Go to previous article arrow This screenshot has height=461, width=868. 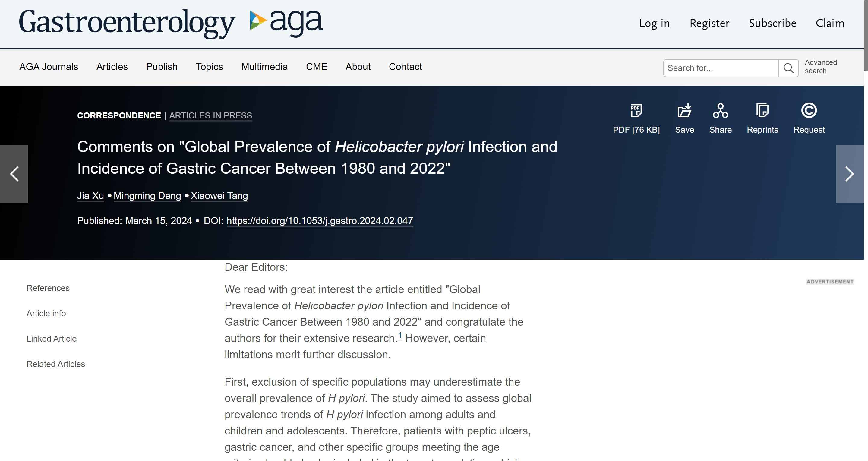[x=14, y=174]
